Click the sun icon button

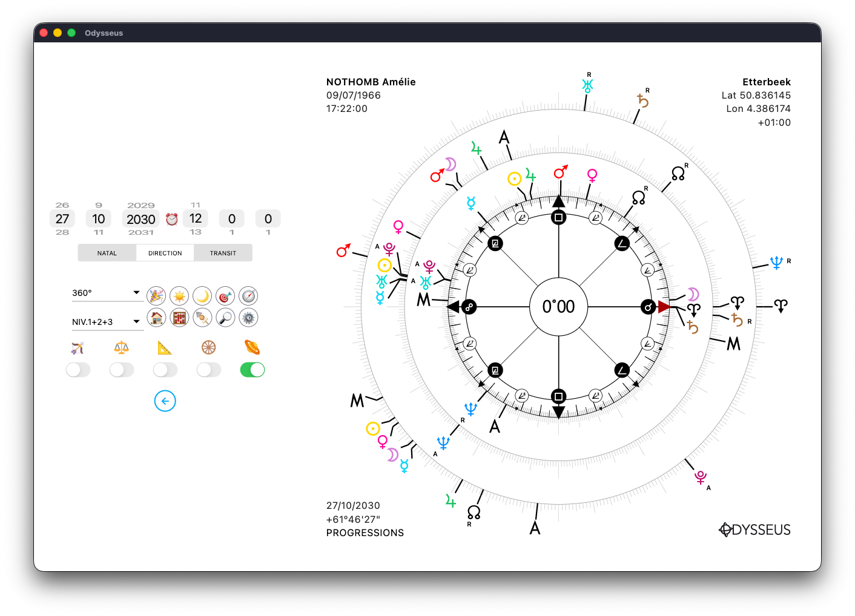[179, 296]
